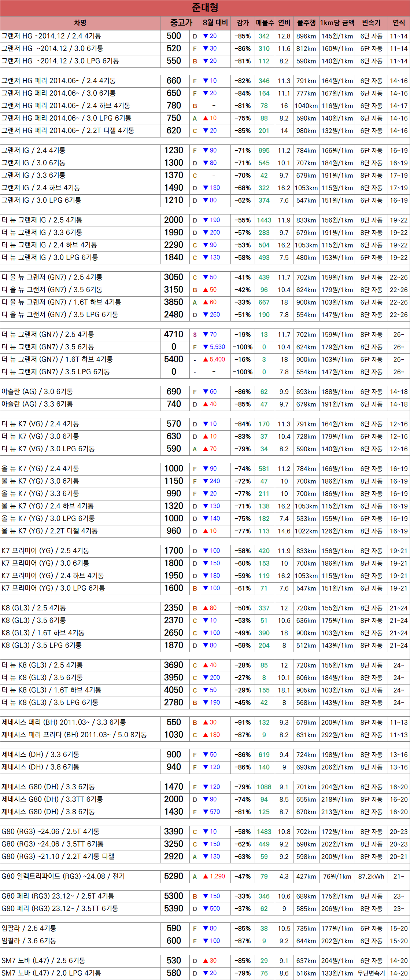The width and height of the screenshot is (410, 980).
Task: Click price 620 for 그랜저 HG 페리 2.2T 디젤
Action: coord(174,131)
